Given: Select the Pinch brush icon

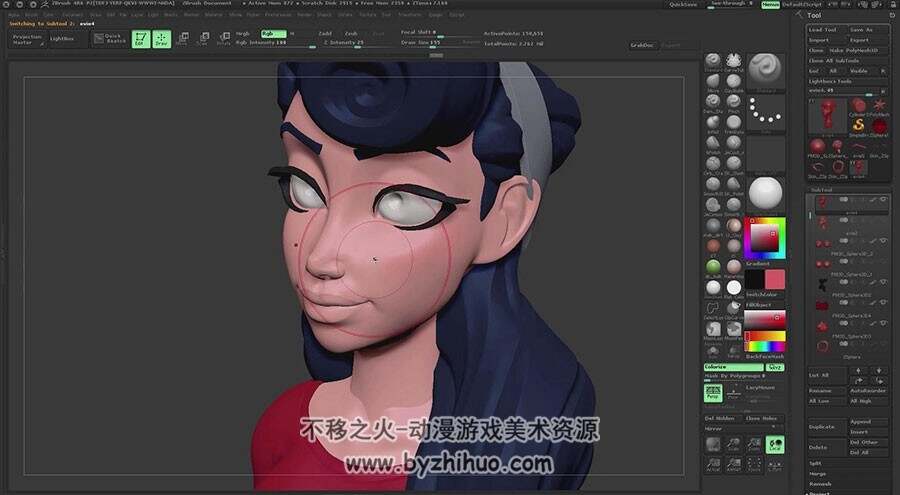Looking at the screenshot, I should [x=734, y=103].
